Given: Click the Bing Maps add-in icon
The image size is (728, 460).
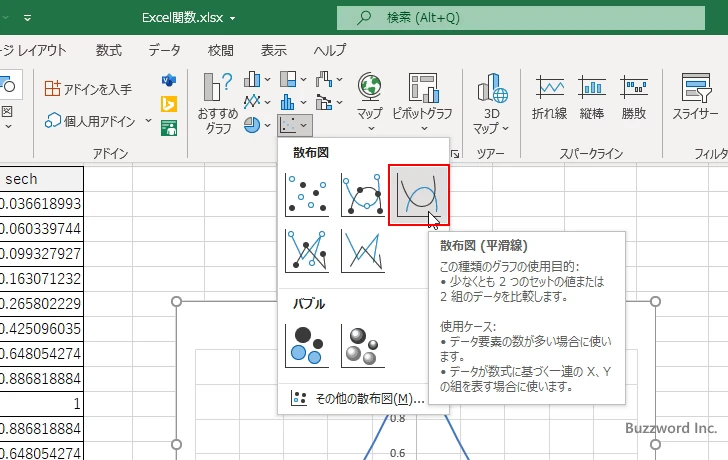Looking at the screenshot, I should (169, 104).
